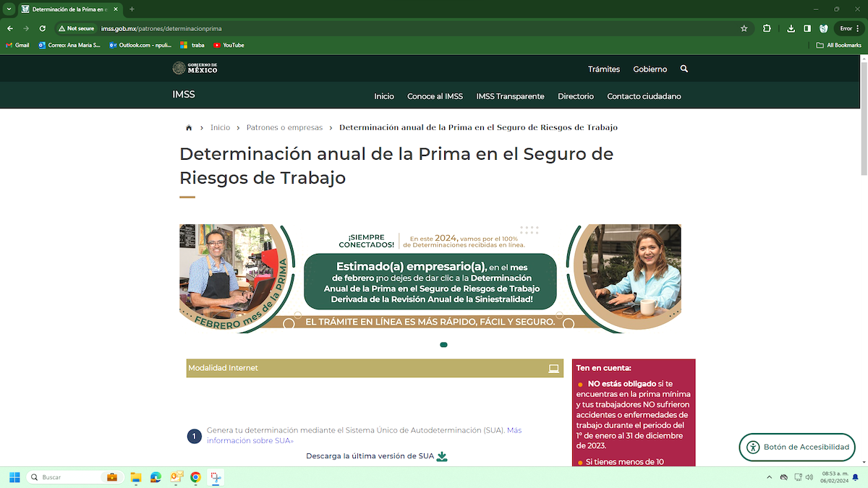This screenshot has width=868, height=488.
Task: Click the Gobierno de México logo
Action: point(195,69)
